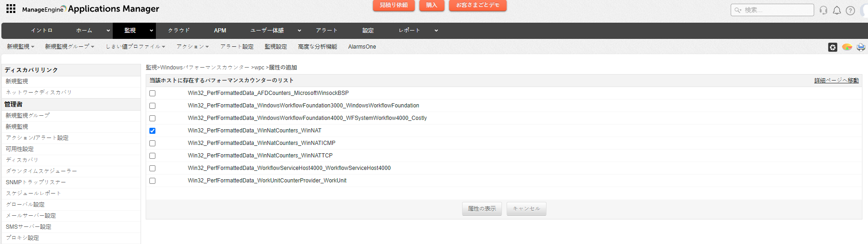The height and width of the screenshot is (244, 868).
Task: Check the WorkflowServiceHost4000 checkbox
Action: point(152,168)
